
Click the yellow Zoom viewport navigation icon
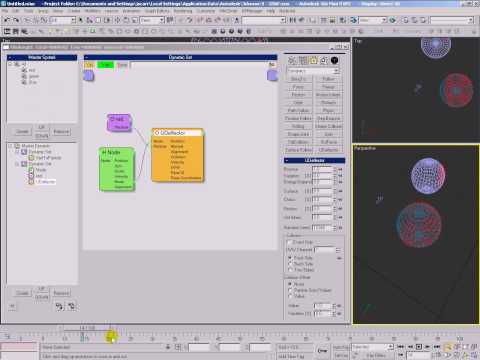tap(448, 347)
